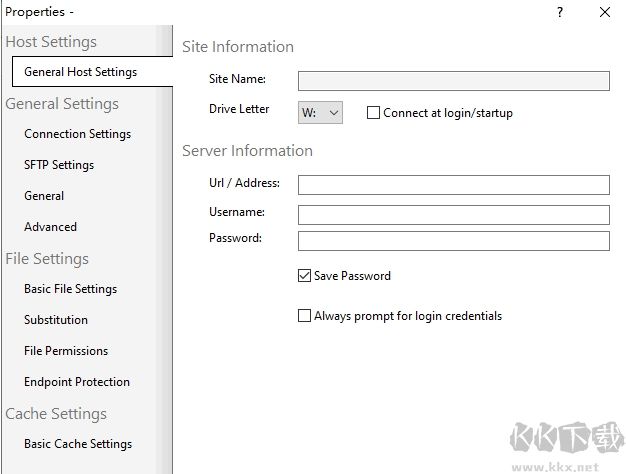Select the General settings item
626x474 pixels.
point(44,196)
